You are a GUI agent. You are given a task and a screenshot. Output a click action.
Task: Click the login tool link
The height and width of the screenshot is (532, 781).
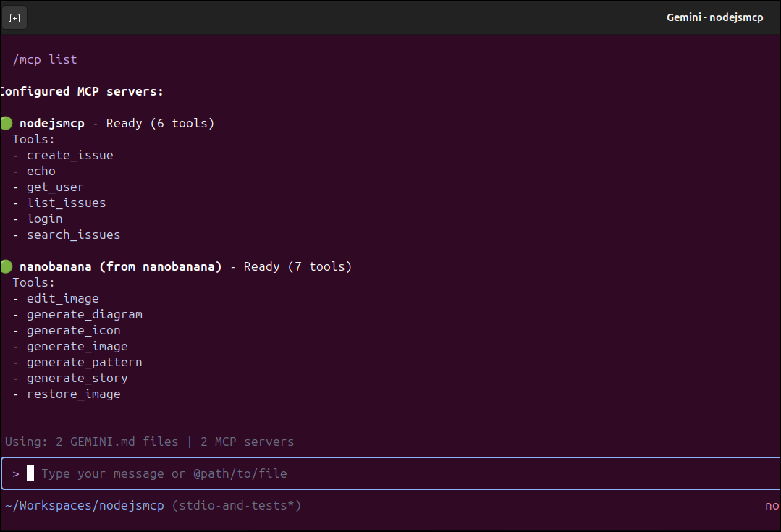[44, 219]
